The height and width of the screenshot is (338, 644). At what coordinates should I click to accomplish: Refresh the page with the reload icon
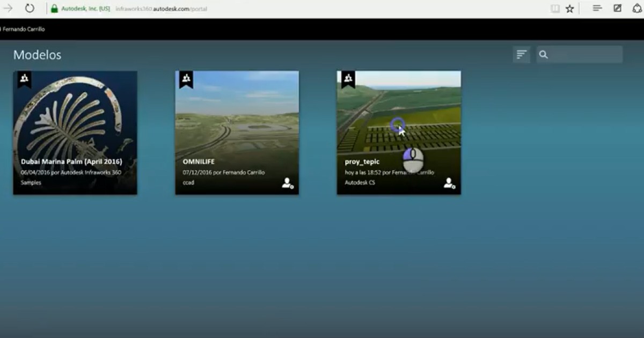[31, 8]
